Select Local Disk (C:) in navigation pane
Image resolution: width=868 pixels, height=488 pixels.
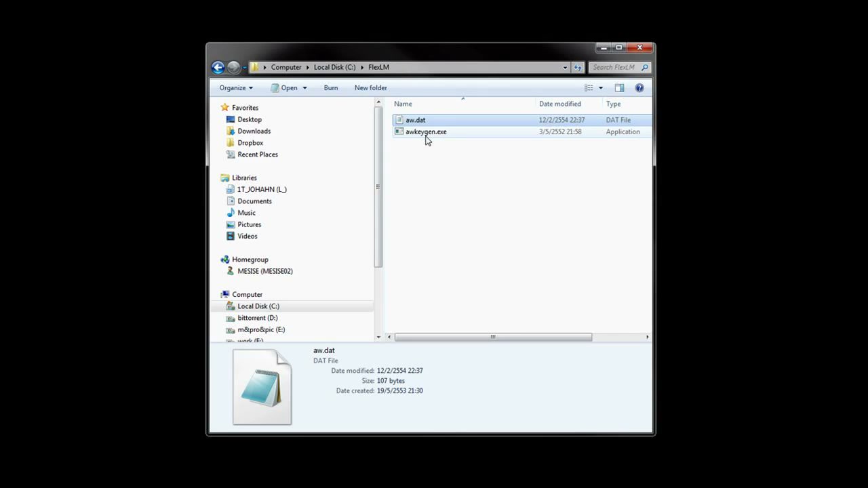click(258, 306)
